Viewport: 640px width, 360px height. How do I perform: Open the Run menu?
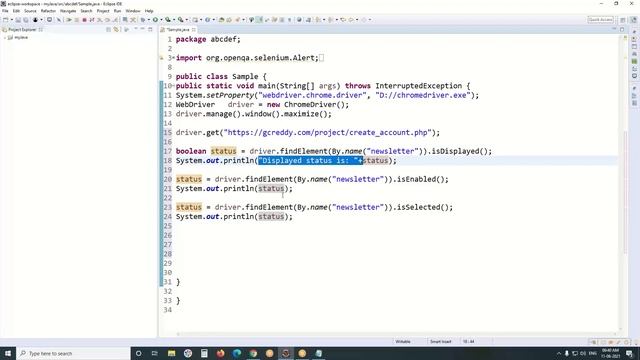click(117, 11)
